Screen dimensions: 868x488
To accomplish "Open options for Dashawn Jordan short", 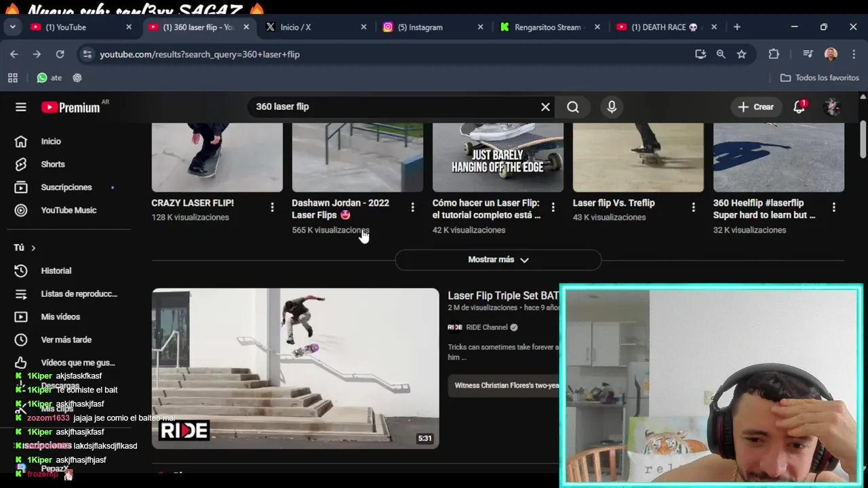I will 412,207.
